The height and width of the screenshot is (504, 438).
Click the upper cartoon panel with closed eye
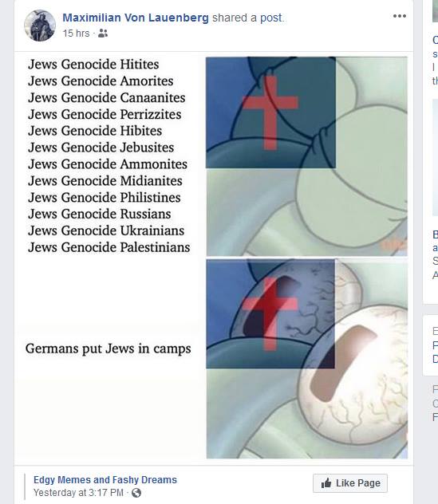(306, 156)
